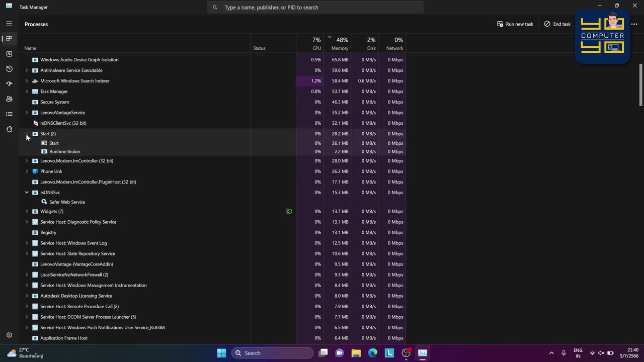
Task: Switch to the Performance page in the sidebar
Action: [x=9, y=54]
